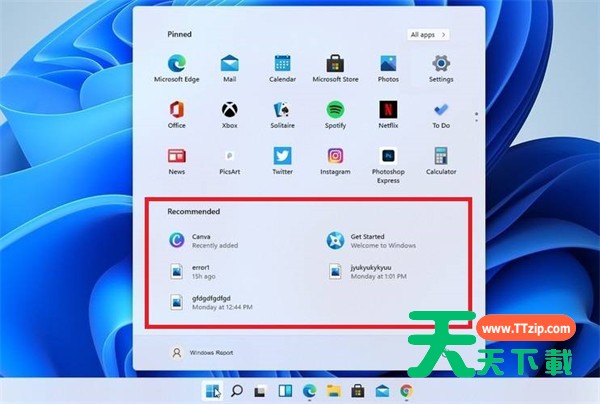Open Task View on the taskbar
600x404 pixels.
coord(261,391)
